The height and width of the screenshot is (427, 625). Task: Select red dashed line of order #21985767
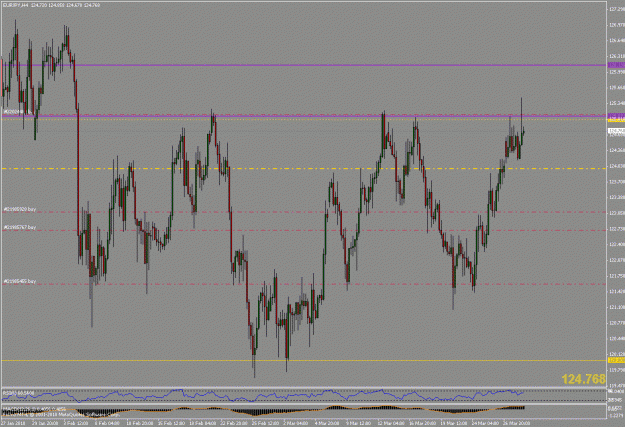click(304, 230)
